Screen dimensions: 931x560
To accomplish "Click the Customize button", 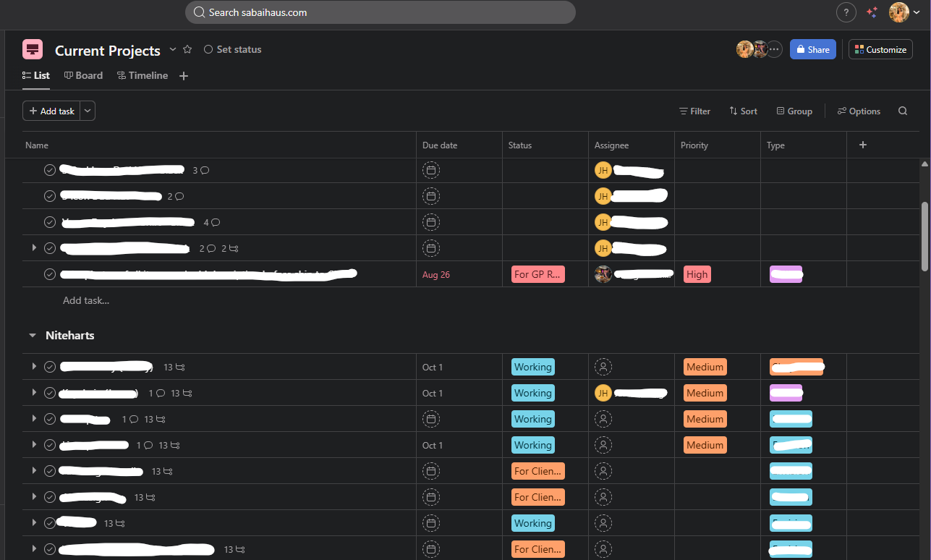I will coord(880,49).
